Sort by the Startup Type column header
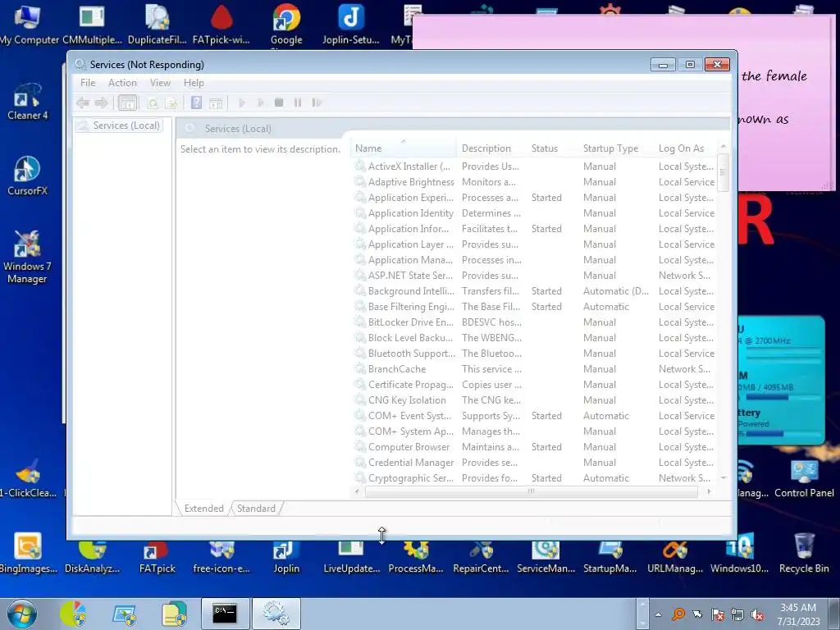The height and width of the screenshot is (630, 840). [616, 148]
